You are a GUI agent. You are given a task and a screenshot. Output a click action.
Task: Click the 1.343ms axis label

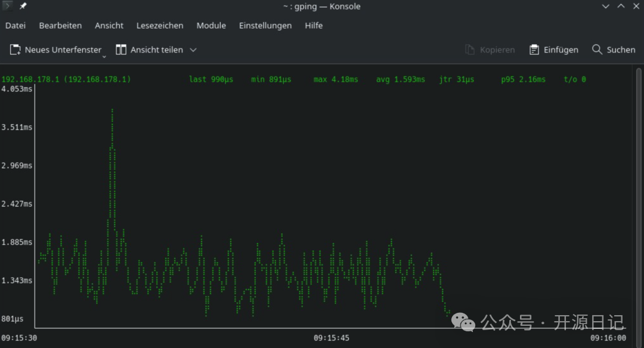coord(17,280)
